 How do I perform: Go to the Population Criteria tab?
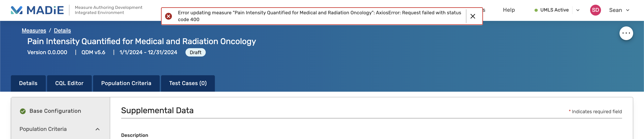tap(126, 83)
